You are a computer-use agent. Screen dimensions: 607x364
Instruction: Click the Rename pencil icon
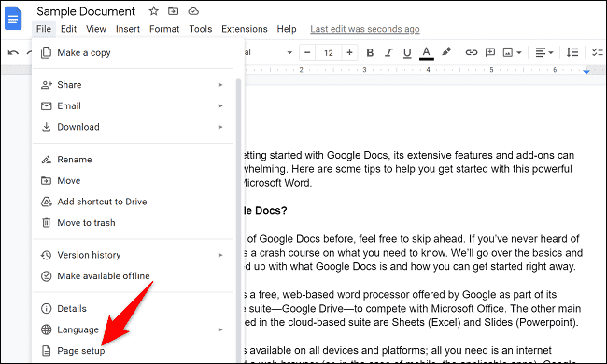pyautogui.click(x=46, y=160)
